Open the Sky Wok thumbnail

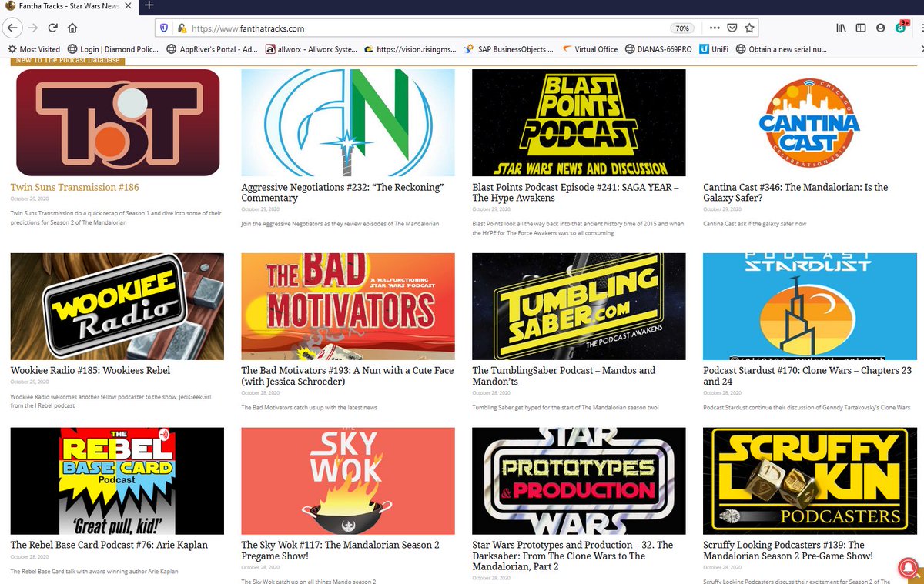348,481
